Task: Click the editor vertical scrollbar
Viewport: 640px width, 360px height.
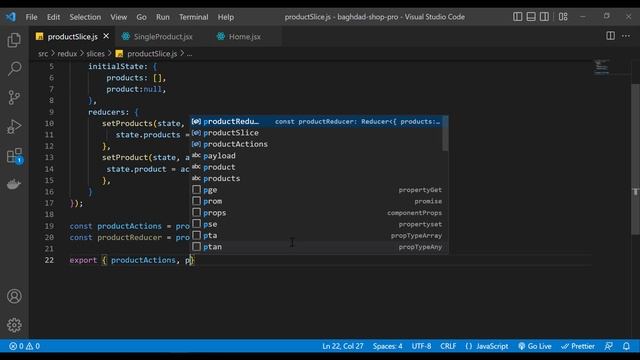Action: point(636,159)
